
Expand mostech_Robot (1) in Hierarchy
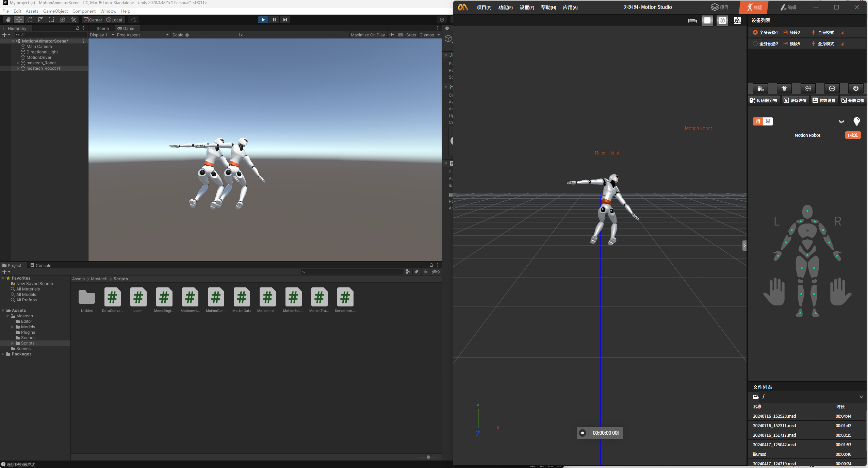click(18, 68)
